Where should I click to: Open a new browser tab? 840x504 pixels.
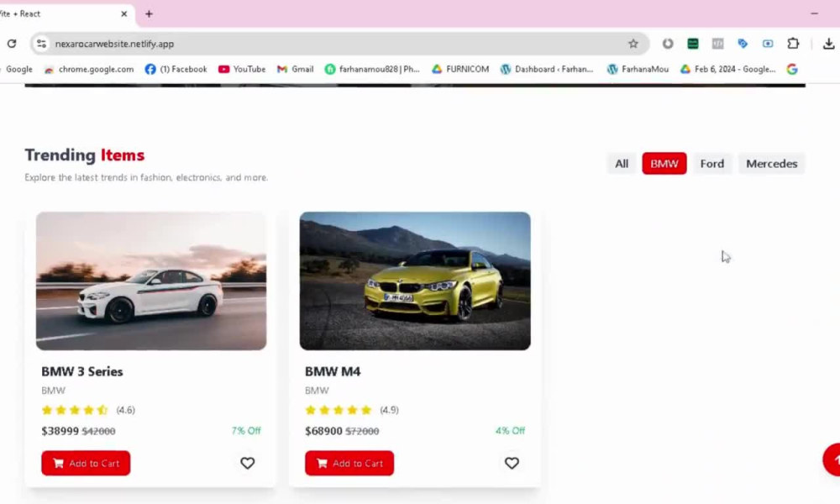click(x=149, y=14)
